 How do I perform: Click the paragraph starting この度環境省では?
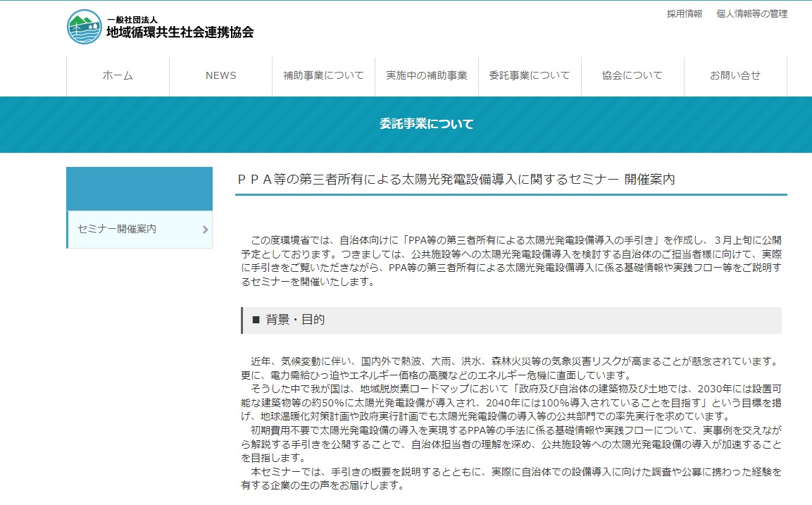coord(511,261)
